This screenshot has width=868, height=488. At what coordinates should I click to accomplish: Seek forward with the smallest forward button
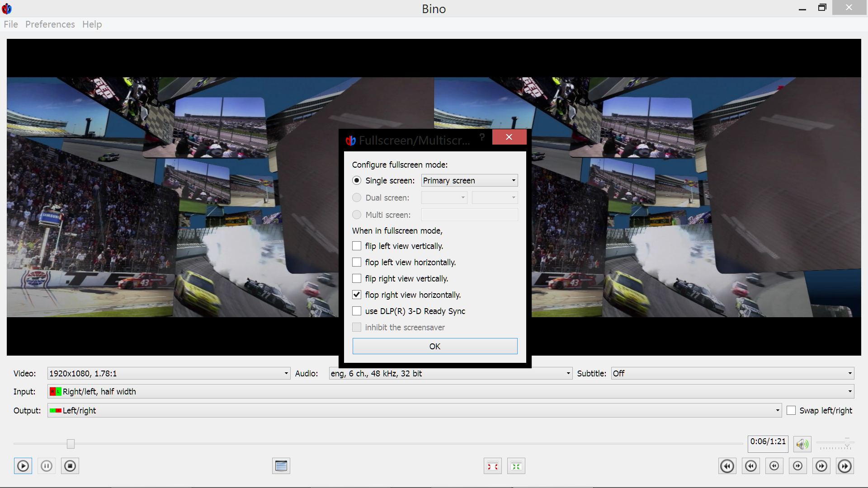coord(798,466)
